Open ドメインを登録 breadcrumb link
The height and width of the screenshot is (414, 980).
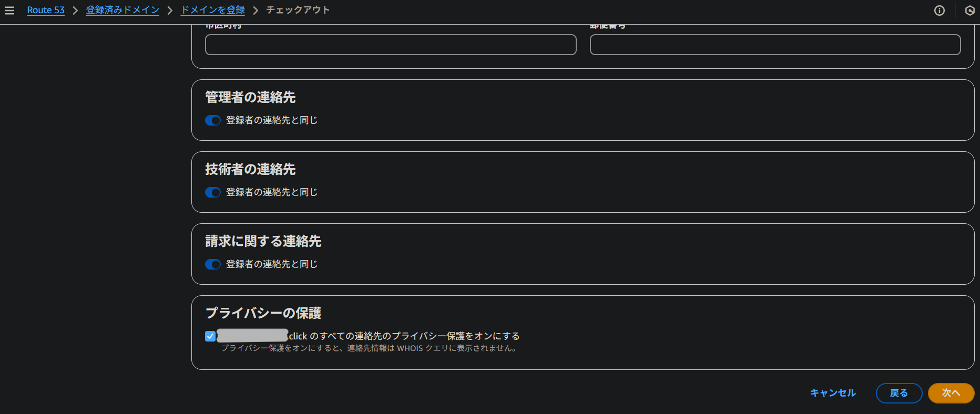coord(213,10)
